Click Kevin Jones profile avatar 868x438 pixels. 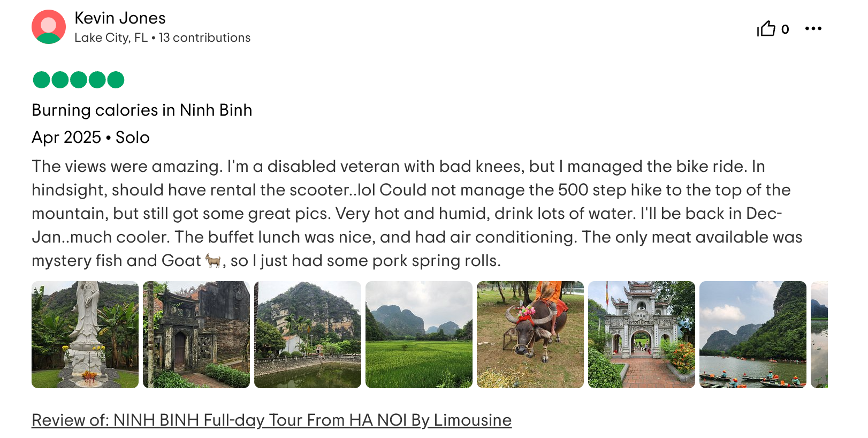[49, 27]
